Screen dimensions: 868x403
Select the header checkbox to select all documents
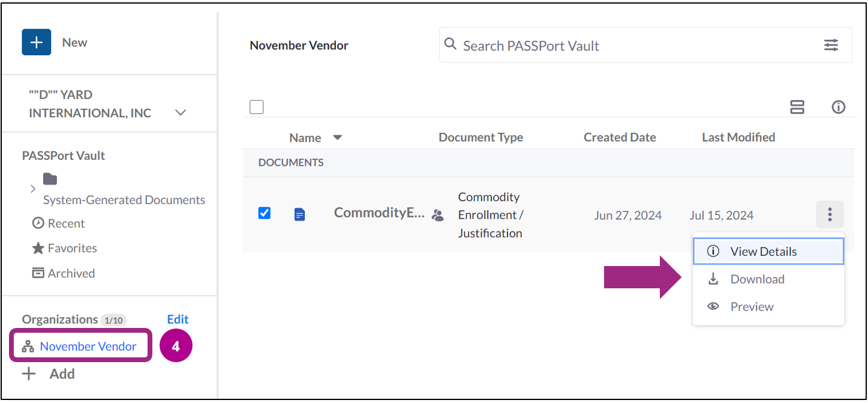256,106
